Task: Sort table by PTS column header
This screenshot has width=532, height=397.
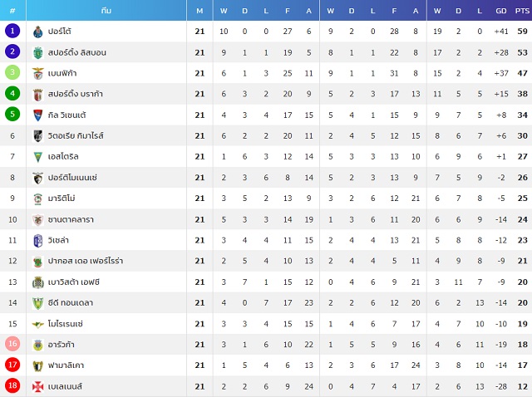Action: (x=522, y=11)
